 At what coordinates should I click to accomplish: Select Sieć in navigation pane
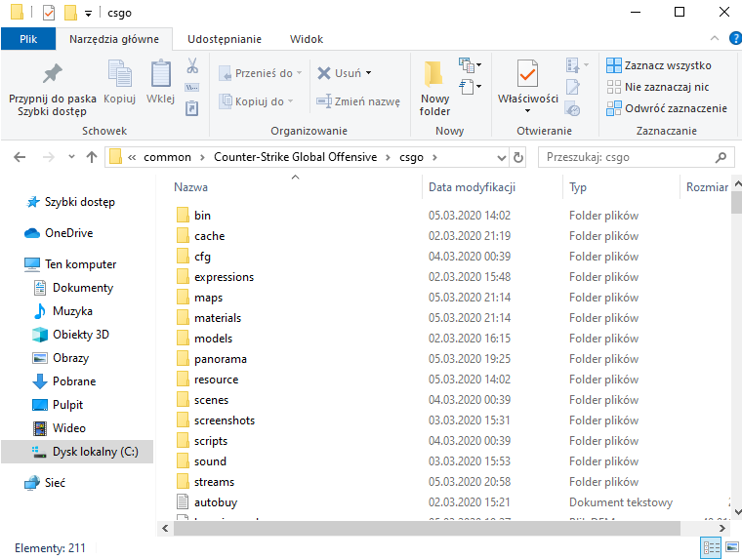click(45, 483)
